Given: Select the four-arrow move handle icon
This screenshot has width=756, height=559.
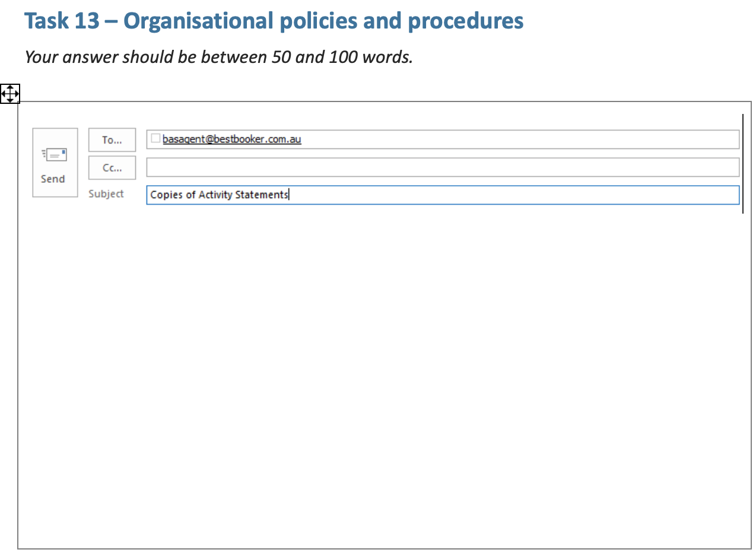Looking at the screenshot, I should (10, 93).
